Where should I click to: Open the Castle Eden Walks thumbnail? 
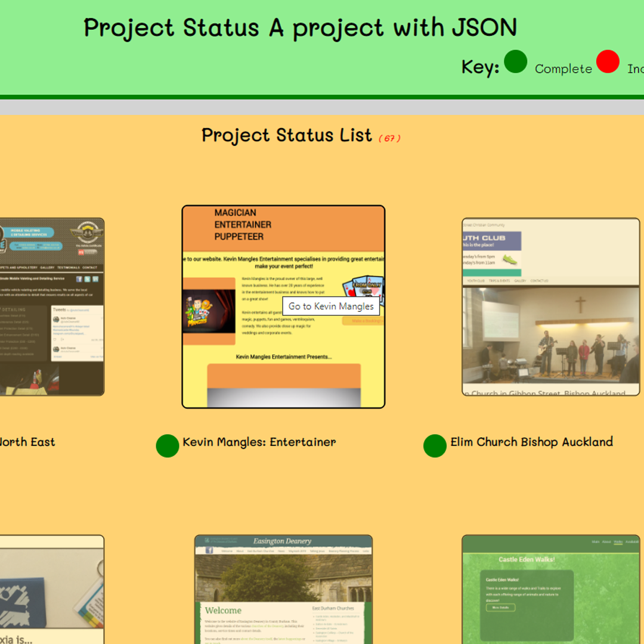tap(551, 589)
